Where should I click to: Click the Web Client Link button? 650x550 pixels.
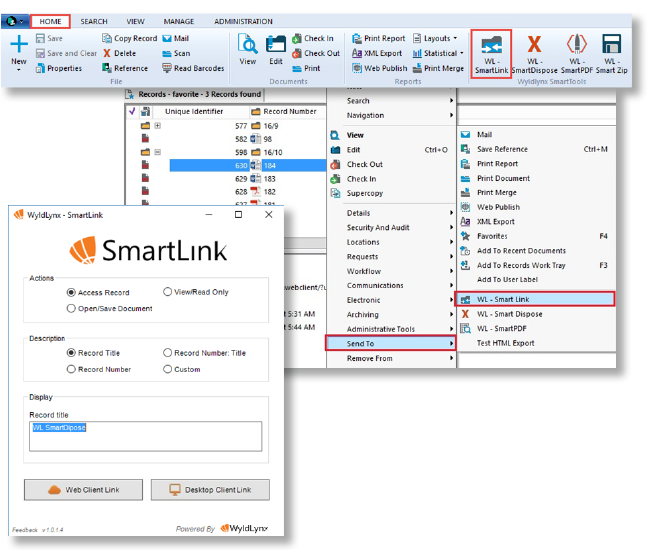[x=83, y=490]
